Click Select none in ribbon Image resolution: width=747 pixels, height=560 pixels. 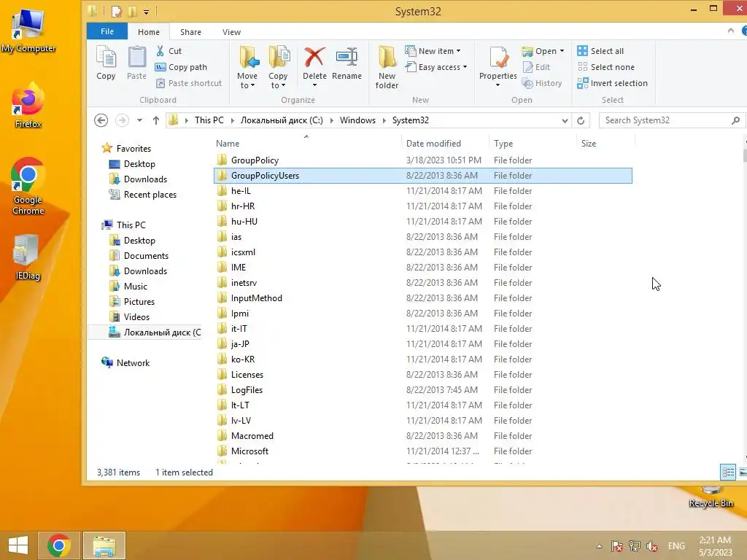(x=606, y=67)
